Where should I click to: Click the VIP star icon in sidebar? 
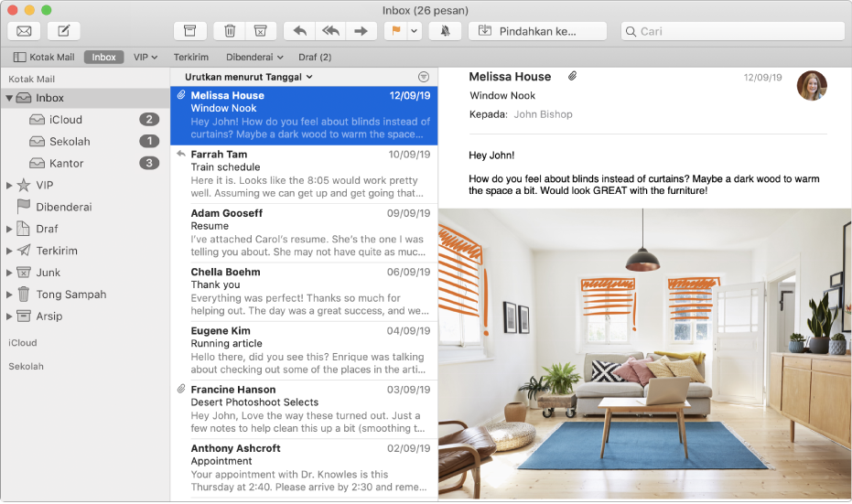coord(24,185)
